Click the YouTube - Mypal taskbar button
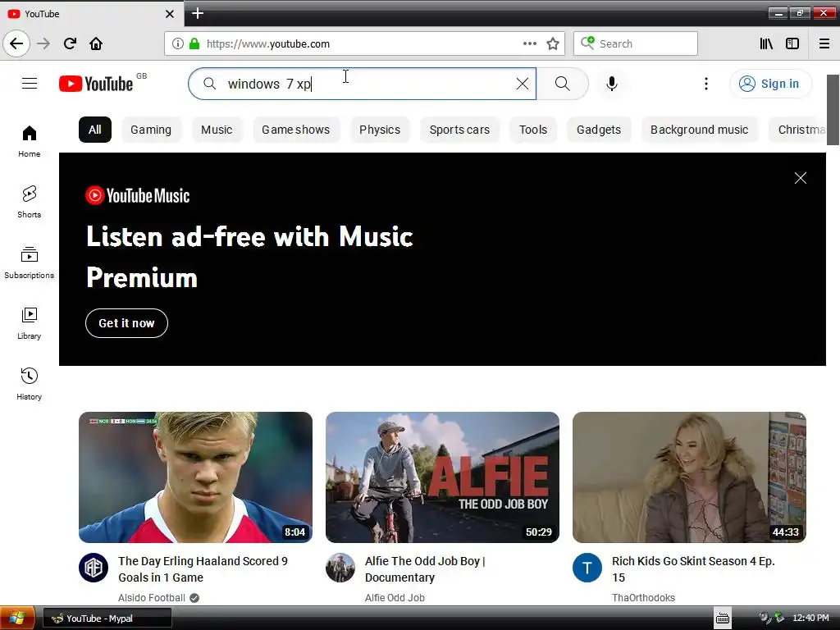 point(107,619)
